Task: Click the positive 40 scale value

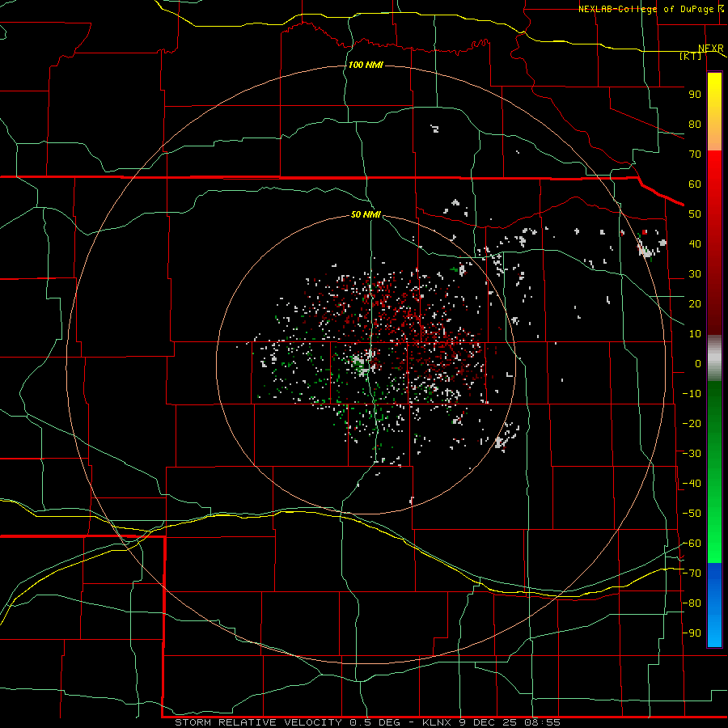Action: [695, 244]
